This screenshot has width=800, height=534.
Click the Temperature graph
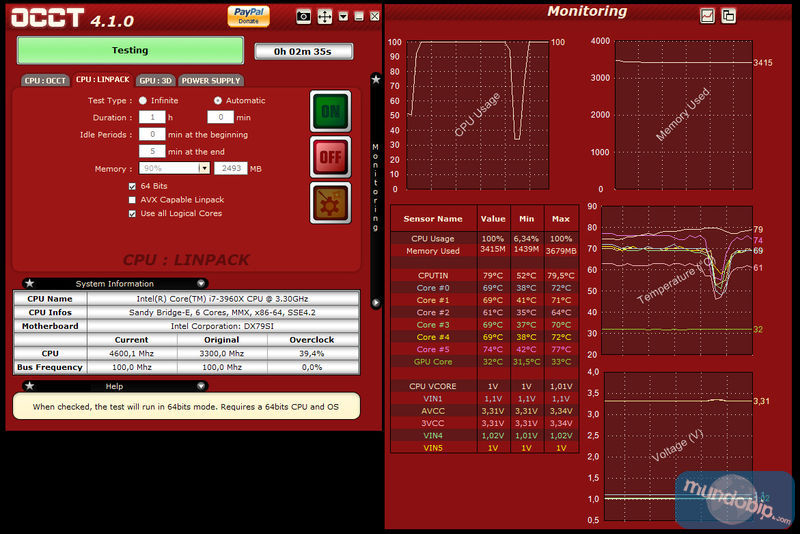(677, 280)
